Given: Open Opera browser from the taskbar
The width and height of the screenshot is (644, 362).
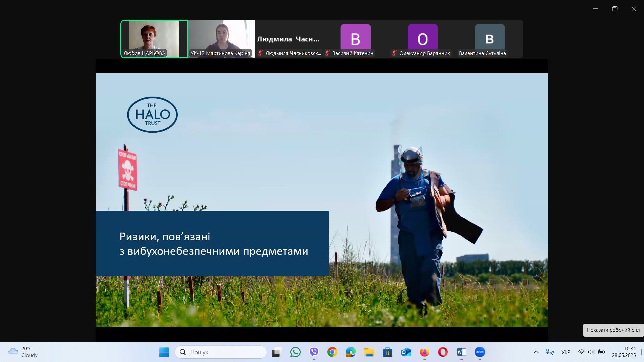Looking at the screenshot, I should click(443, 352).
